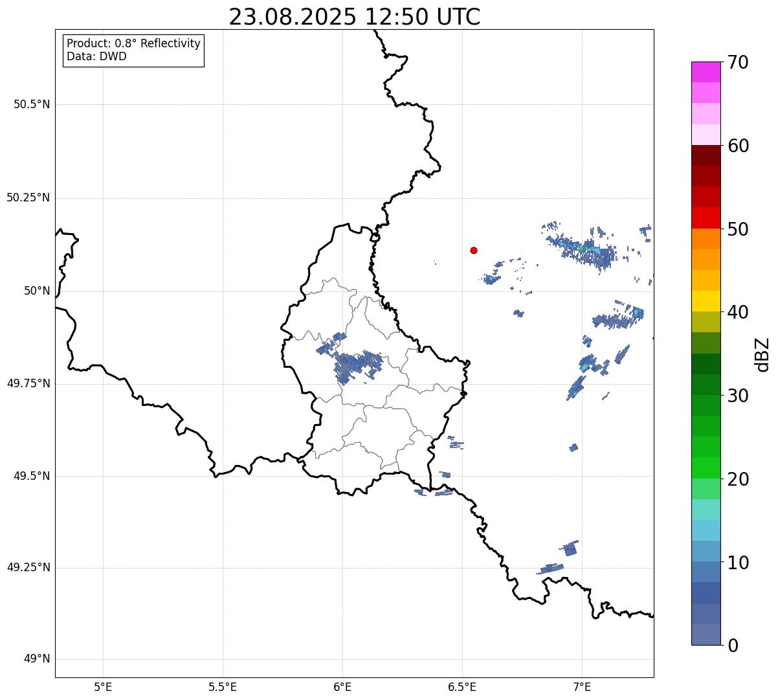778x700 pixels.
Task: Click the 49°N latitude label
Action: (x=37, y=659)
